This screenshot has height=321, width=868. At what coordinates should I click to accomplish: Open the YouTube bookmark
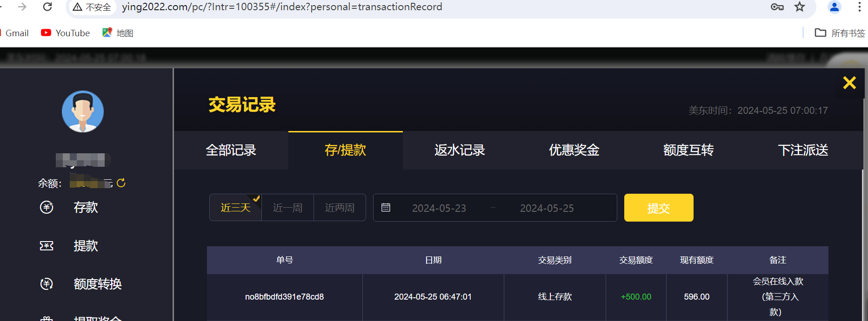point(66,33)
